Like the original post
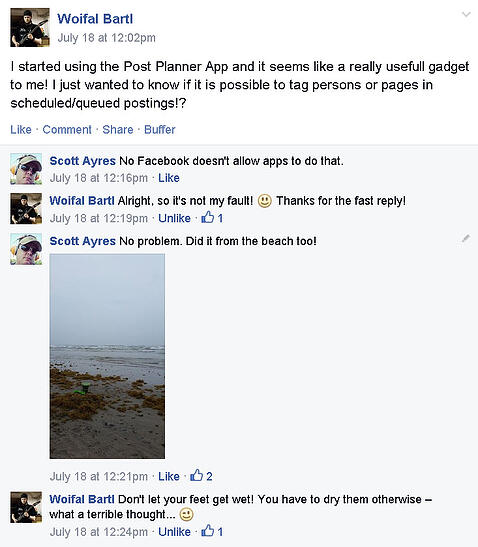 (21, 129)
